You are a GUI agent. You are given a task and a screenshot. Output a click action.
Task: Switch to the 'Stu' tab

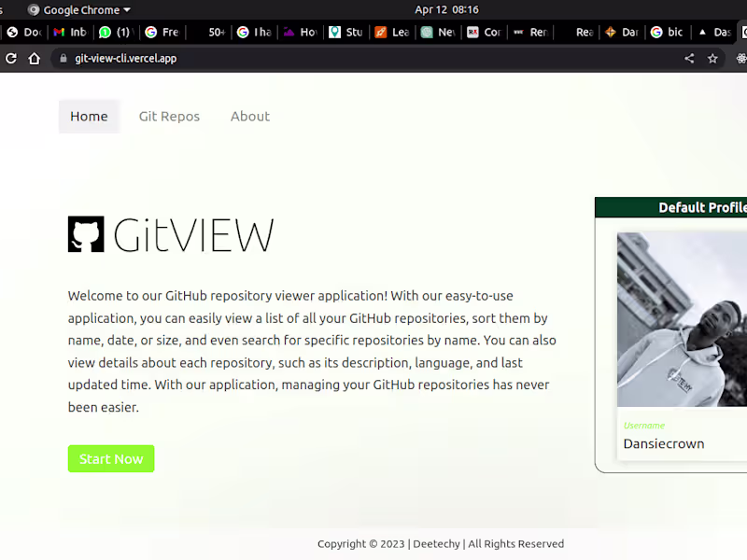coord(346,32)
